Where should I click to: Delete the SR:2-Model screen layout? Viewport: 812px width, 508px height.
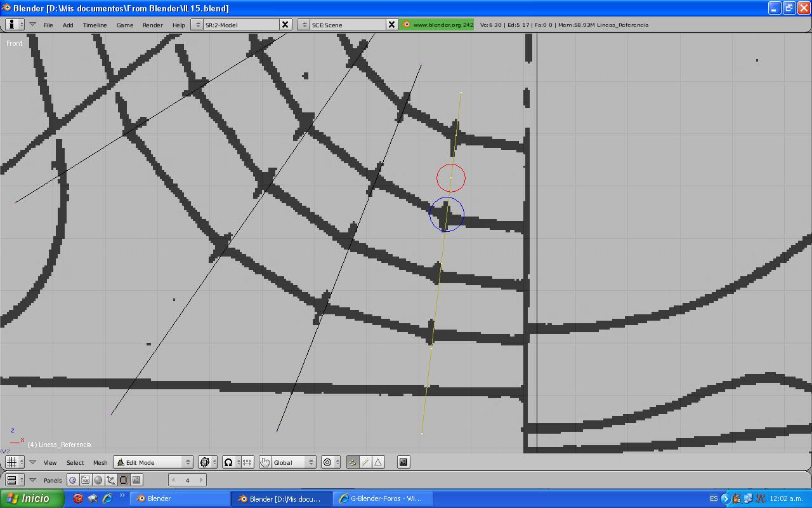(x=285, y=25)
